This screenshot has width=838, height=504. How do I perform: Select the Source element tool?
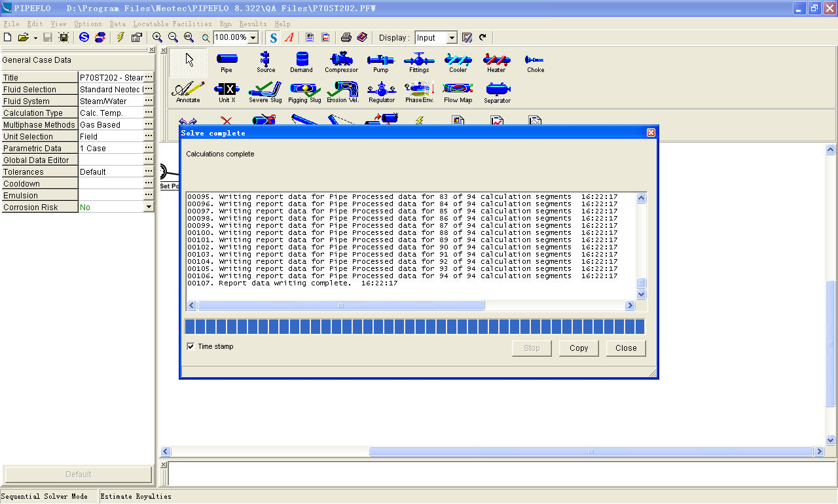265,62
